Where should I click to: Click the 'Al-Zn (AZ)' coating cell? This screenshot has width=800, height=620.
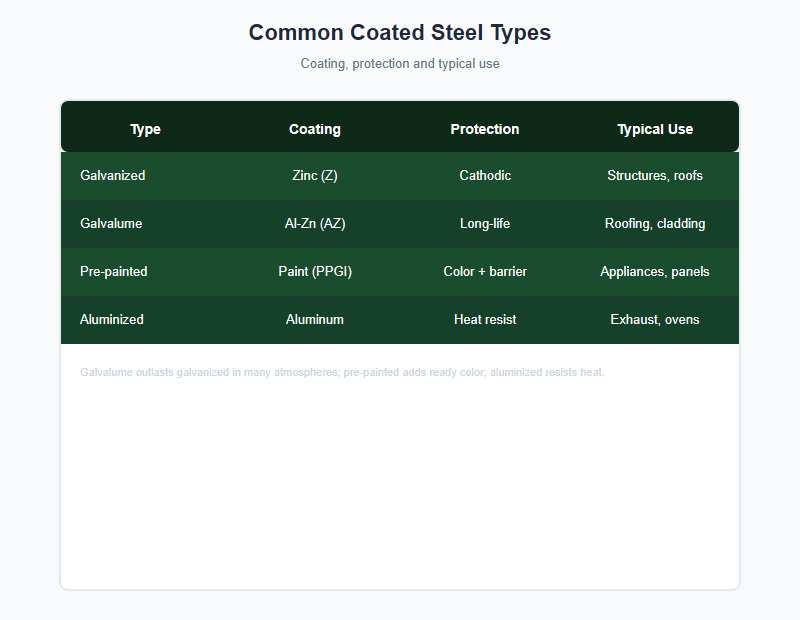point(315,224)
